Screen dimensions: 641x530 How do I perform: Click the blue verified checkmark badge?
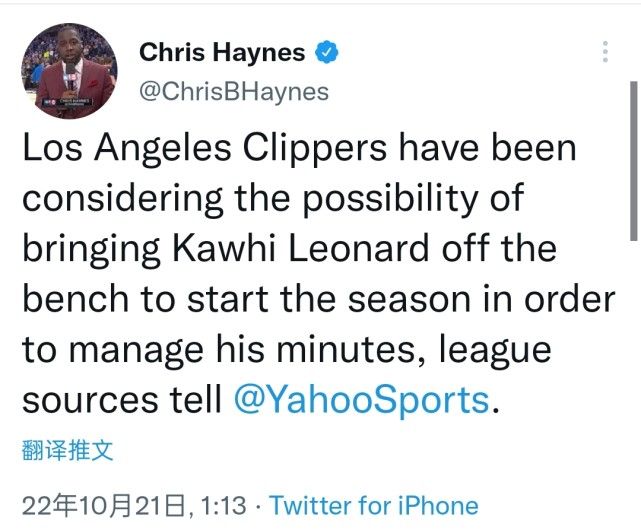coord(326,52)
